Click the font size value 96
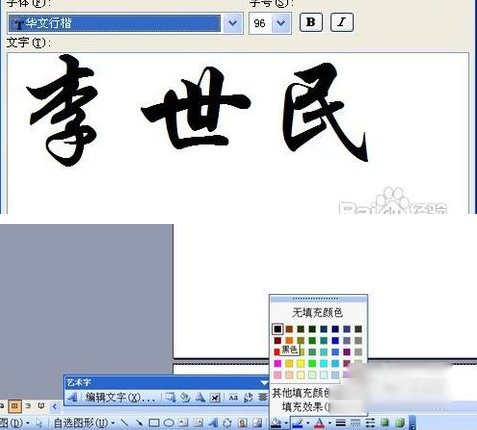This screenshot has width=477, height=430. tap(260, 23)
